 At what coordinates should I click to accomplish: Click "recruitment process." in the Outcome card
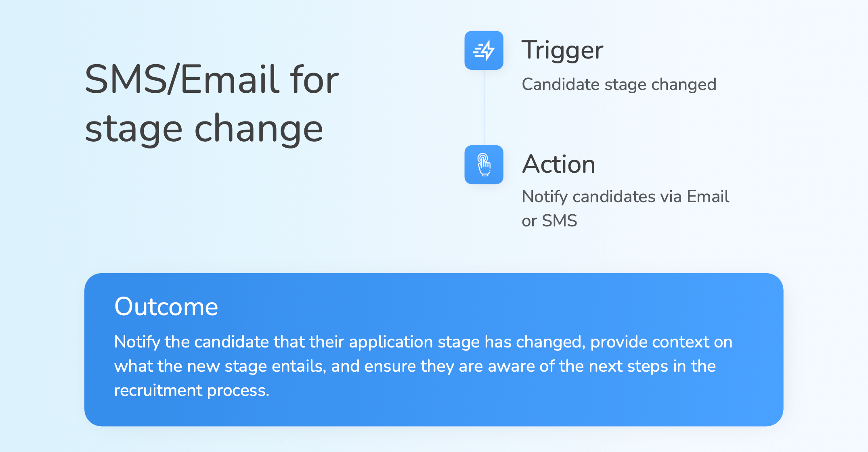pyautogui.click(x=191, y=390)
